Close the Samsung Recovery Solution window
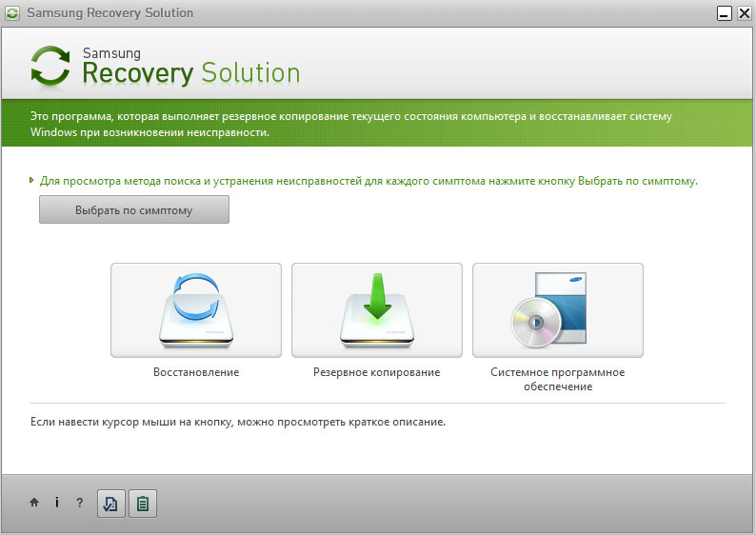This screenshot has height=535, width=756. click(745, 13)
